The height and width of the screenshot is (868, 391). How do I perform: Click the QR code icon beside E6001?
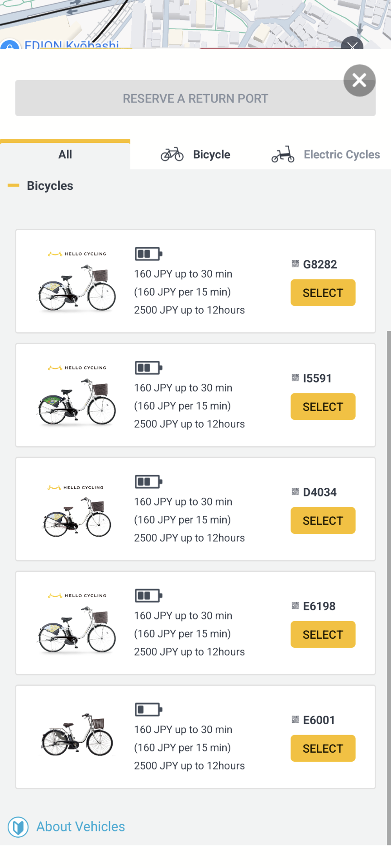pyautogui.click(x=296, y=720)
